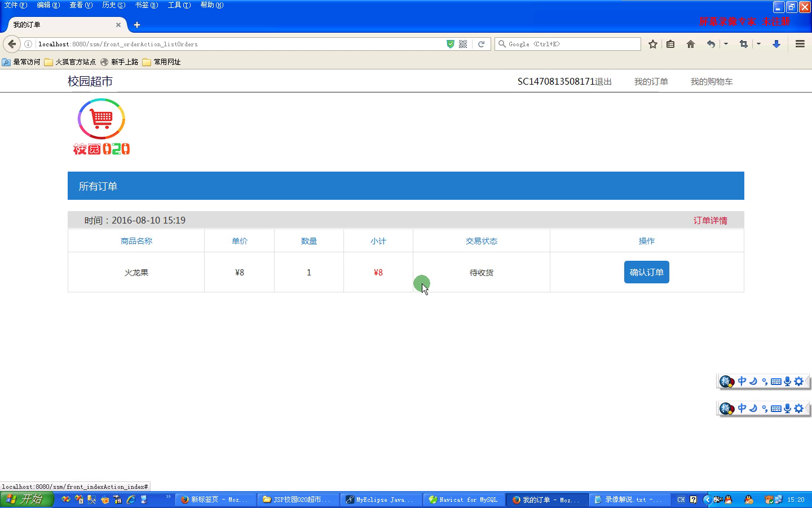Image resolution: width=812 pixels, height=508 pixels.
Task: Toggle 中 Chinese mode on upper IME toolbar
Action: point(742,382)
